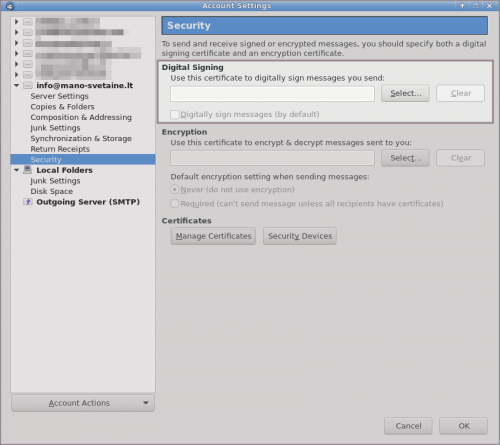
Task: Click the second account's envelope icon
Action: coord(28,32)
